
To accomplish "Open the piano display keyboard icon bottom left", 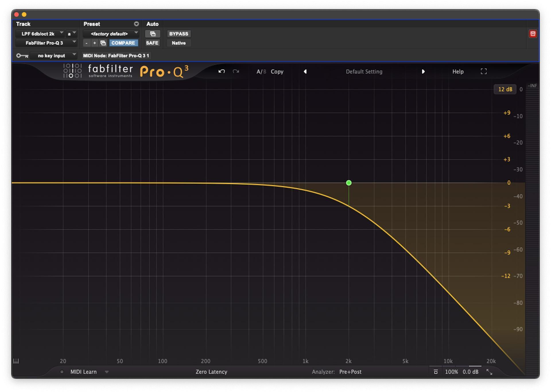I will coord(16,361).
